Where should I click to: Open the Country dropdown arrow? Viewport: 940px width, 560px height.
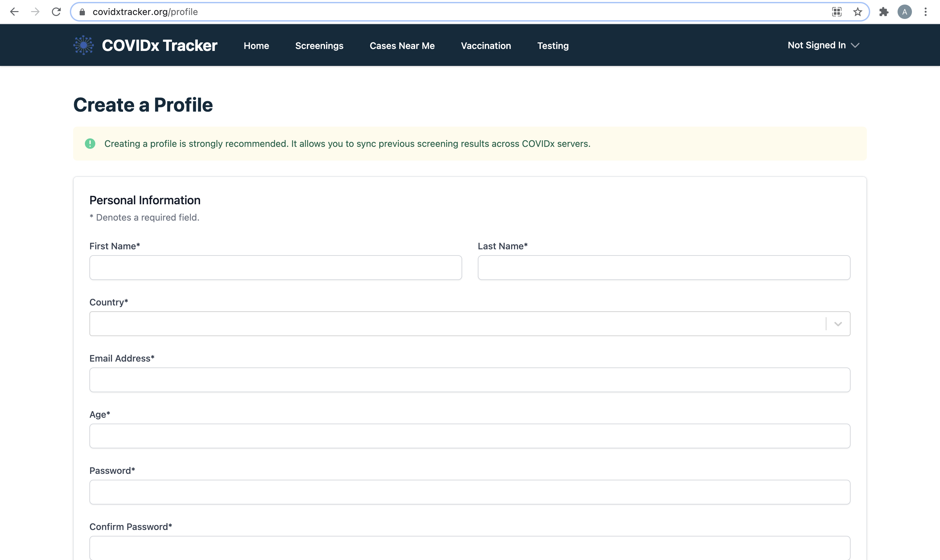click(838, 324)
